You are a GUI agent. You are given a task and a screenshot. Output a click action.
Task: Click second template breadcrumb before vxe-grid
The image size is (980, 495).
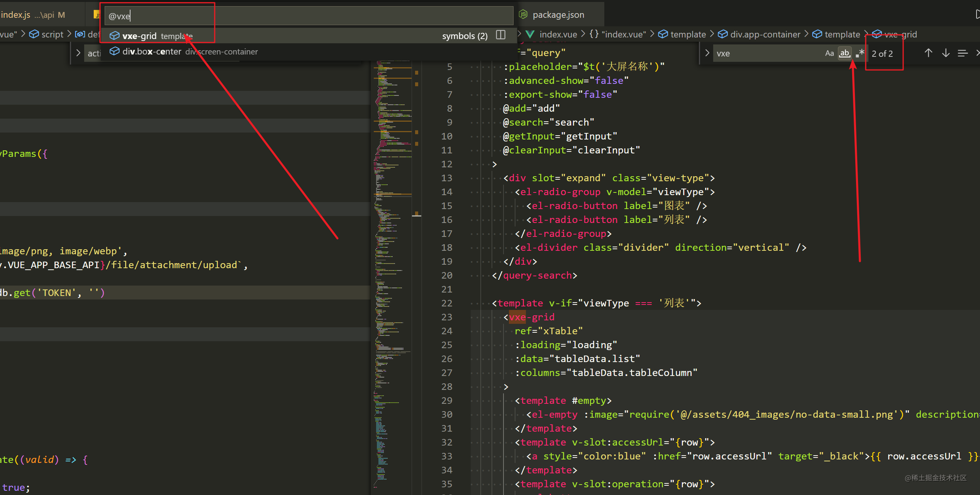[842, 34]
